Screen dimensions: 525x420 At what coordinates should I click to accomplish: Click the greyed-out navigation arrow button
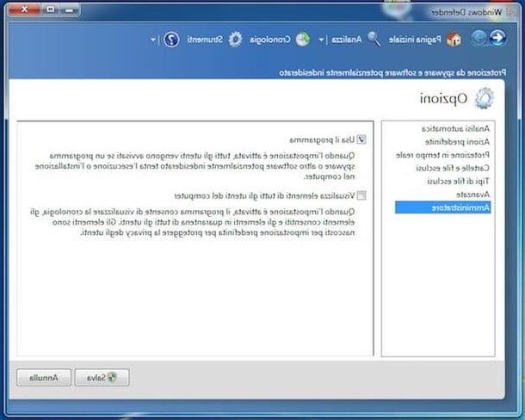click(479, 38)
